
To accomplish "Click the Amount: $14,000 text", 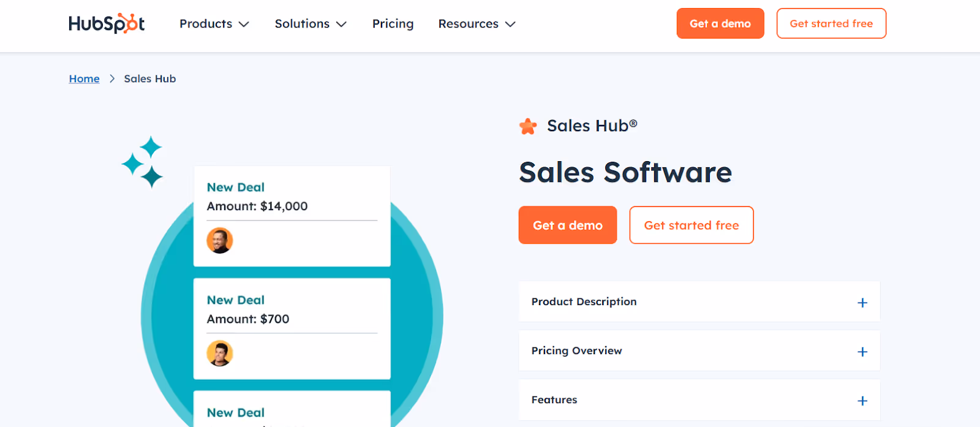I will pos(257,206).
